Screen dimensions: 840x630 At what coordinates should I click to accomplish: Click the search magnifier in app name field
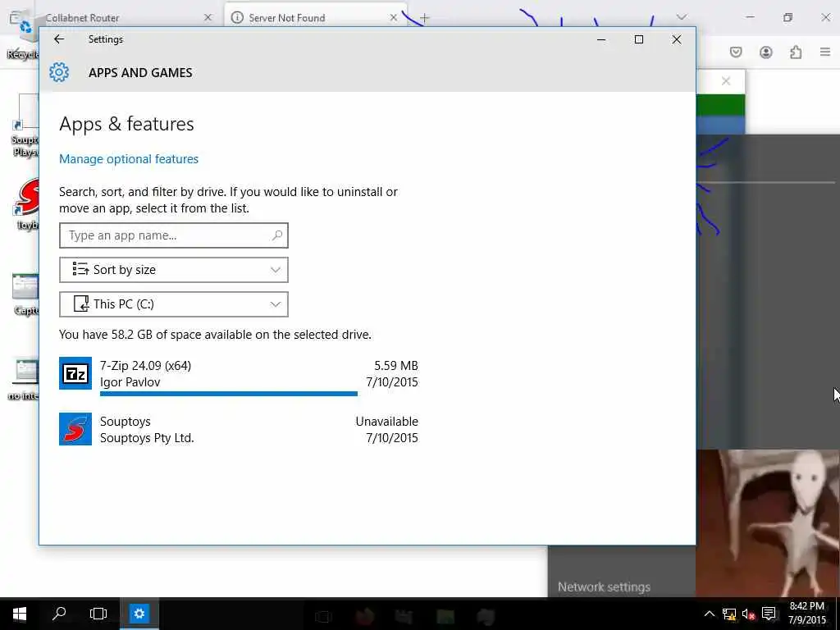tap(277, 235)
